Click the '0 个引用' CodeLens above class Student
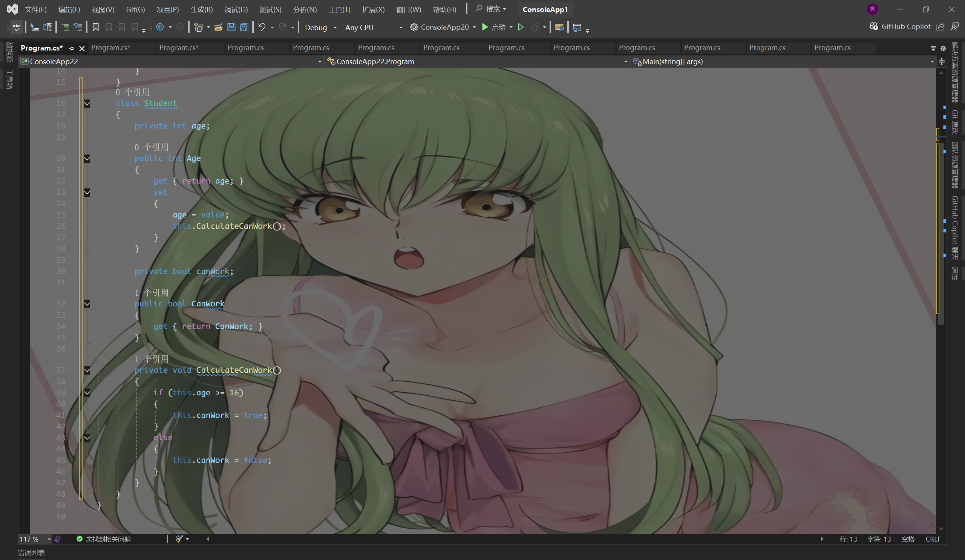 coord(132,92)
